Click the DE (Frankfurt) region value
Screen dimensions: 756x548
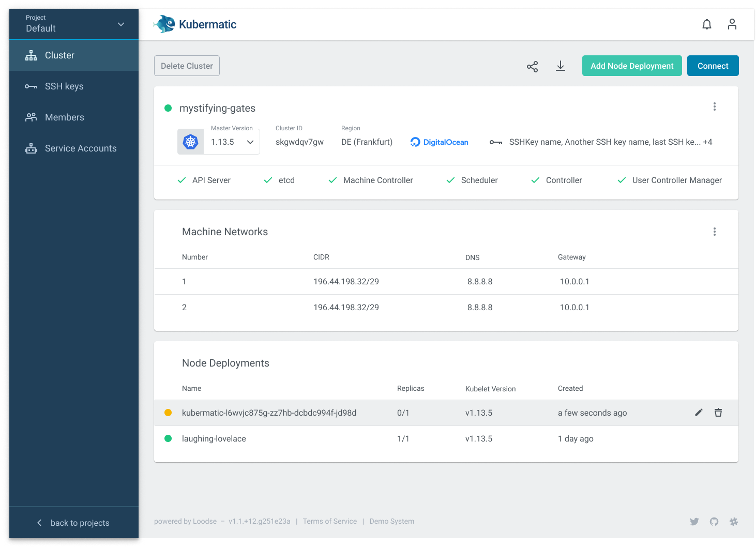point(367,142)
